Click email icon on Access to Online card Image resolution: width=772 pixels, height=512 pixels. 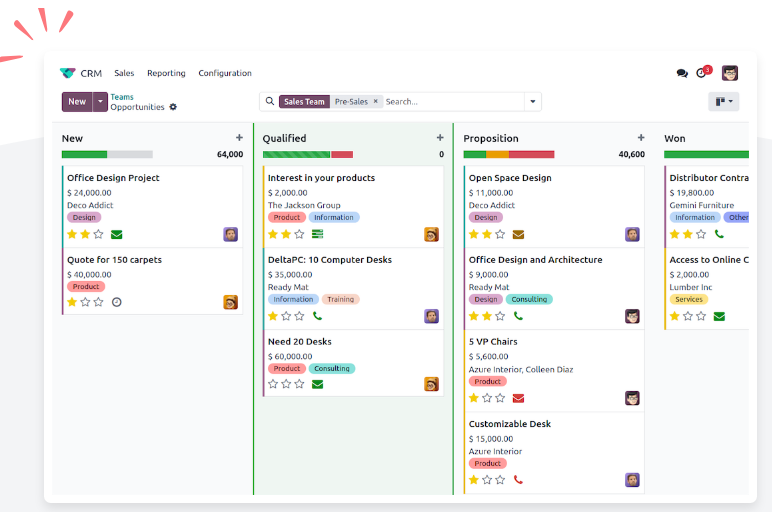coord(719,316)
